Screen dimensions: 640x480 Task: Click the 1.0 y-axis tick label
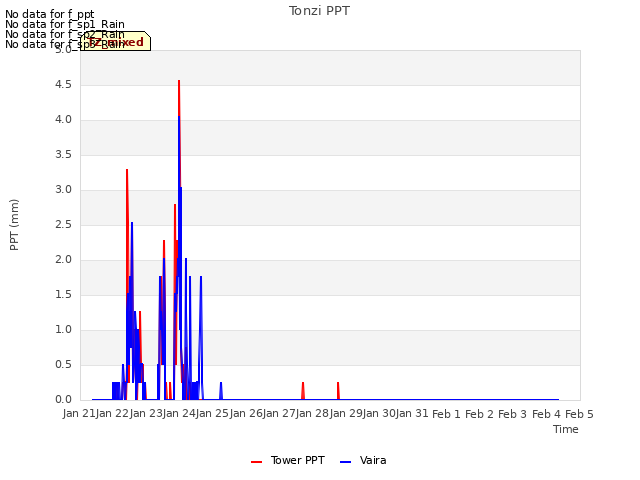tap(63, 330)
